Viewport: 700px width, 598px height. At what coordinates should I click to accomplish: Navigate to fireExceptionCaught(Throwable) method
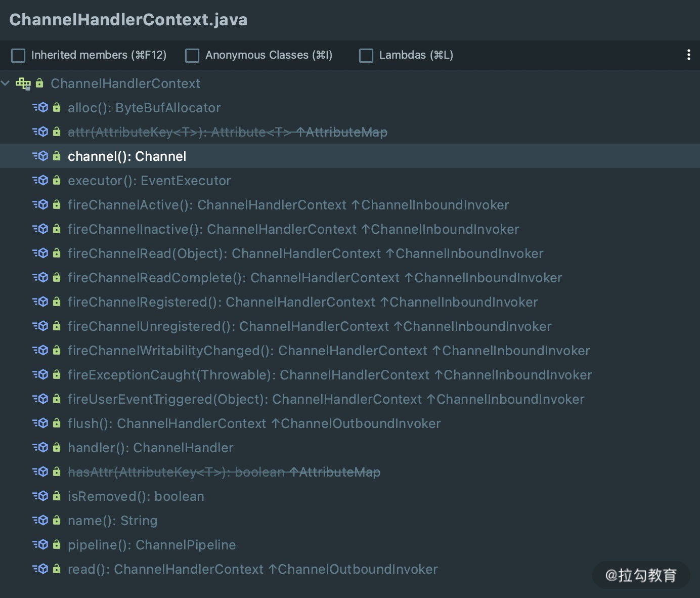point(329,375)
